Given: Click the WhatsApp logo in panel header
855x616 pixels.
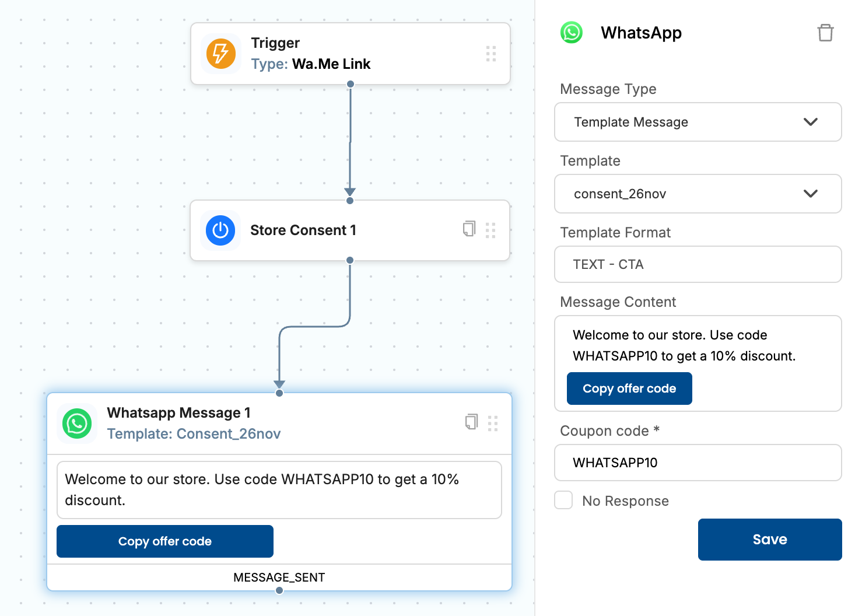Looking at the screenshot, I should coord(572,33).
